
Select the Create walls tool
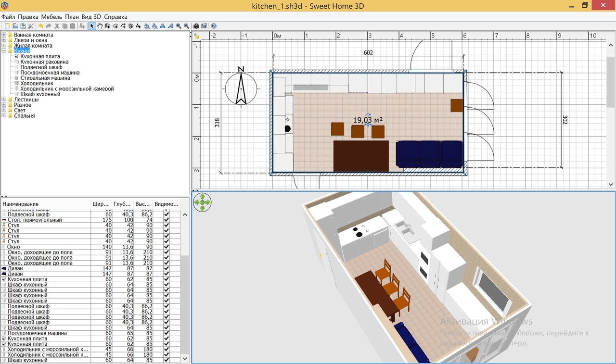click(107, 26)
